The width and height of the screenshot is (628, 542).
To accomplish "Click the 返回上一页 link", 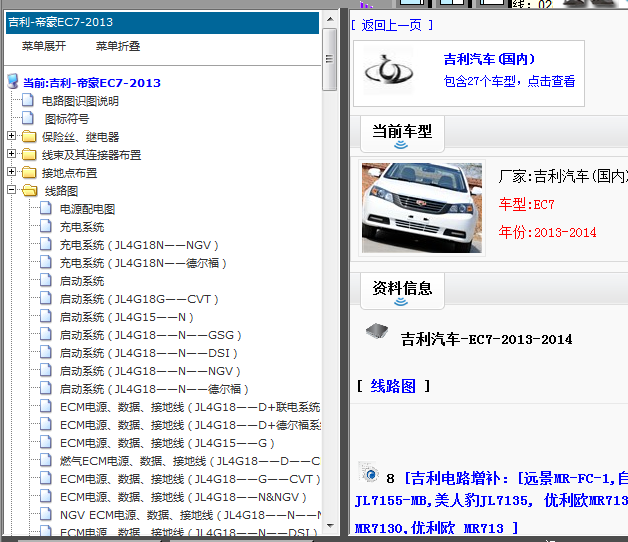I will click(392, 25).
